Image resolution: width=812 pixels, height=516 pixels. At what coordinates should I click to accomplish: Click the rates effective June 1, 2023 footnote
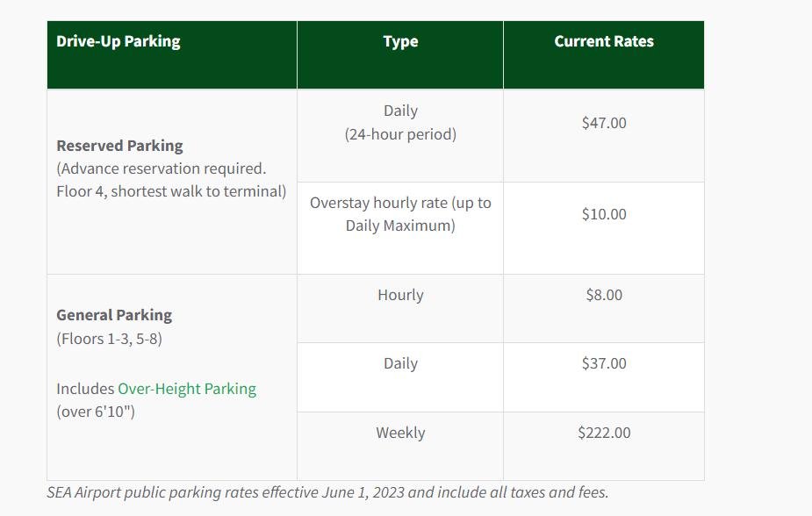click(327, 492)
